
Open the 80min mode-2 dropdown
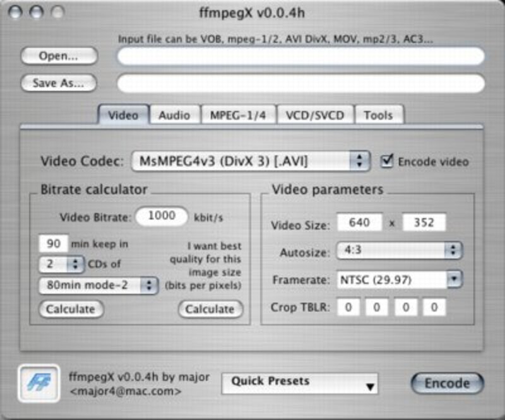coord(98,286)
